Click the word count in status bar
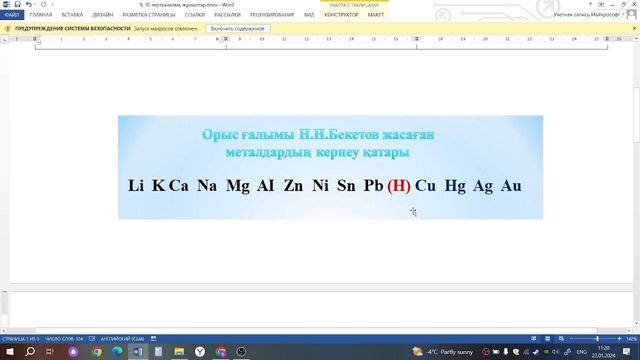The image size is (640, 360). 64,339
